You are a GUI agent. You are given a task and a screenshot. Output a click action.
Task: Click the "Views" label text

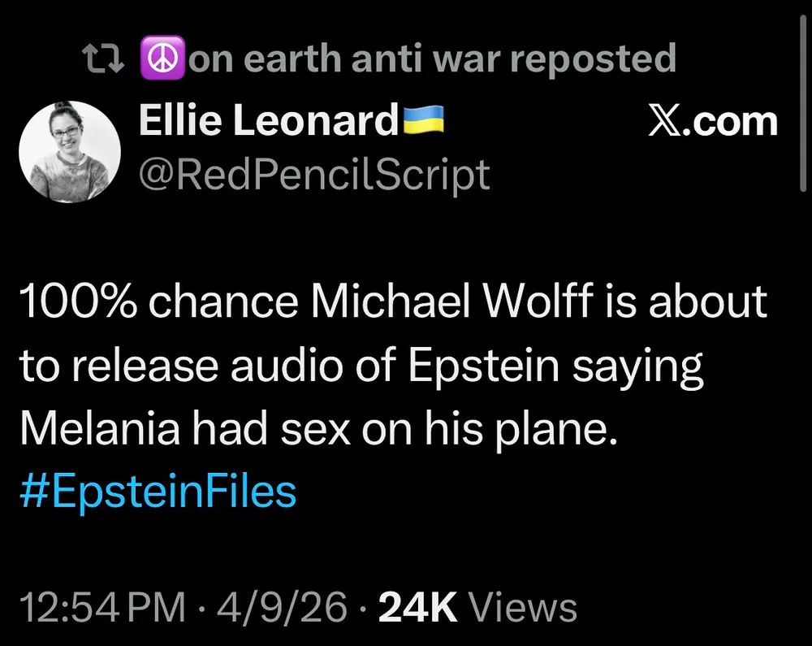tap(524, 609)
